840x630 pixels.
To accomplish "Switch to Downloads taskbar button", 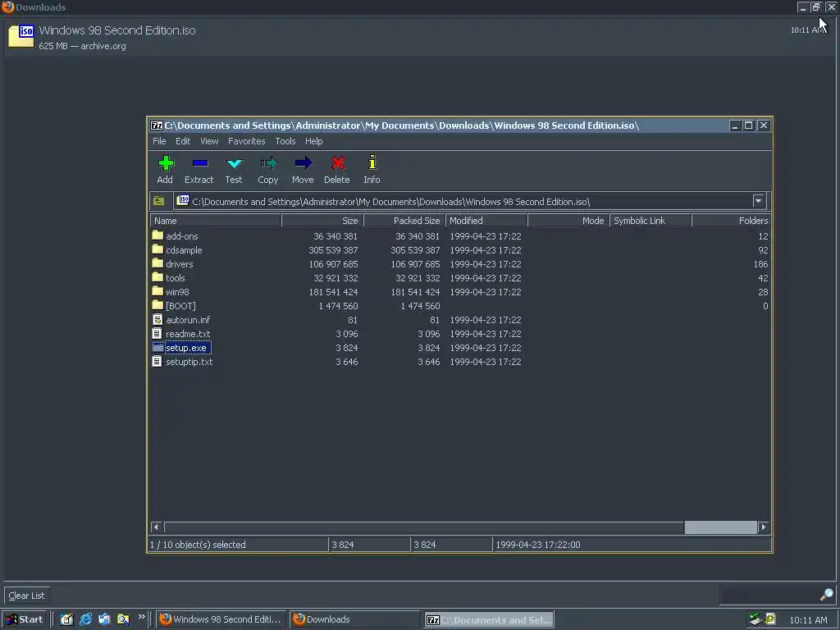I will point(354,619).
